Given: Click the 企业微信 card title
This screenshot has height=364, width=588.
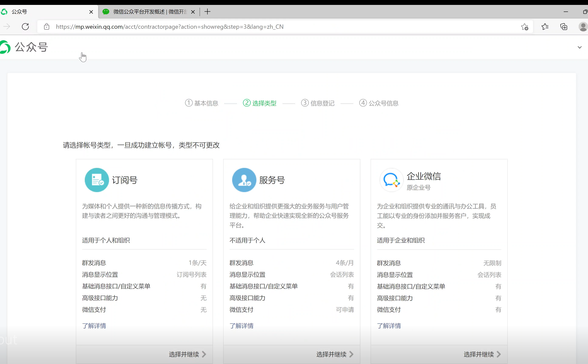Looking at the screenshot, I should click(x=424, y=176).
